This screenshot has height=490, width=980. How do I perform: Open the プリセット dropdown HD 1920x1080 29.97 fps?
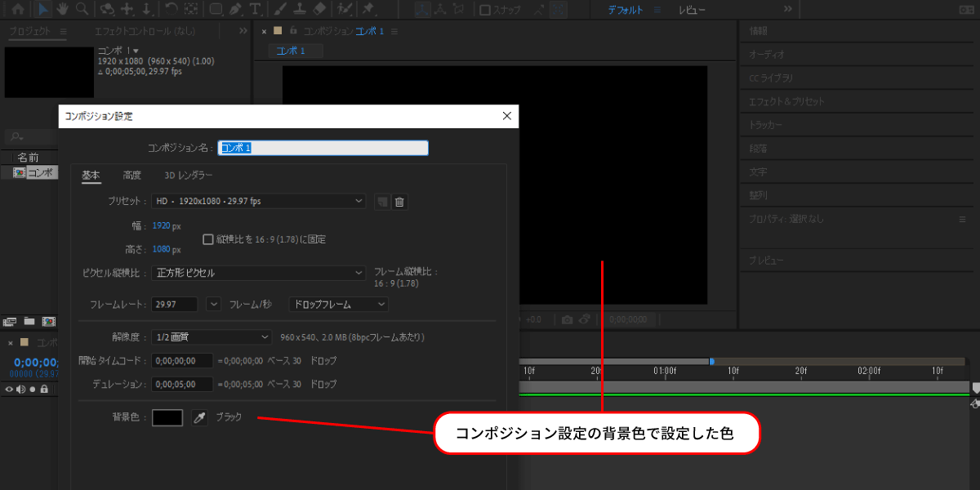[259, 201]
